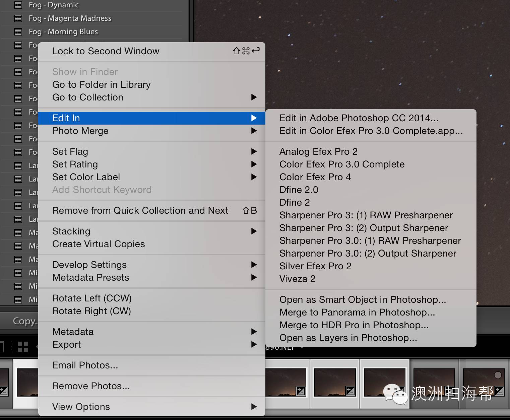Select Sharpener Pro 3.0: (2) Output Sharpener
The width and height of the screenshot is (510, 420).
click(x=371, y=253)
